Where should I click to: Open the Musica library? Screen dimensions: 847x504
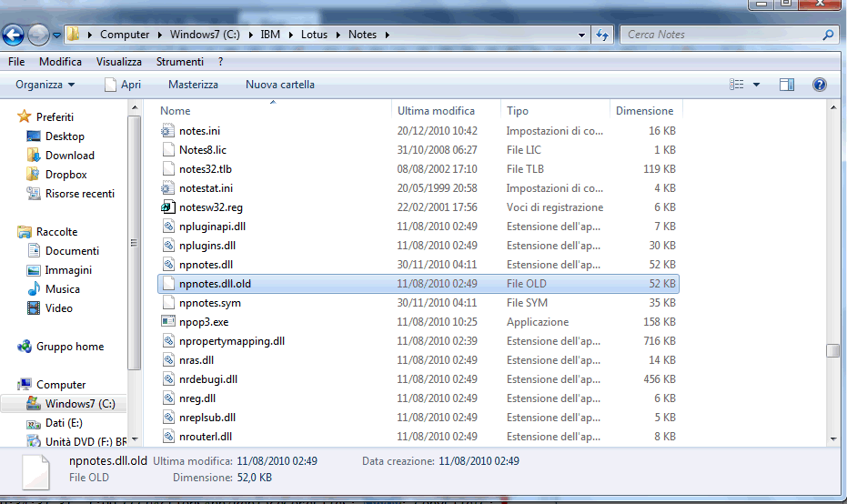click(x=62, y=289)
